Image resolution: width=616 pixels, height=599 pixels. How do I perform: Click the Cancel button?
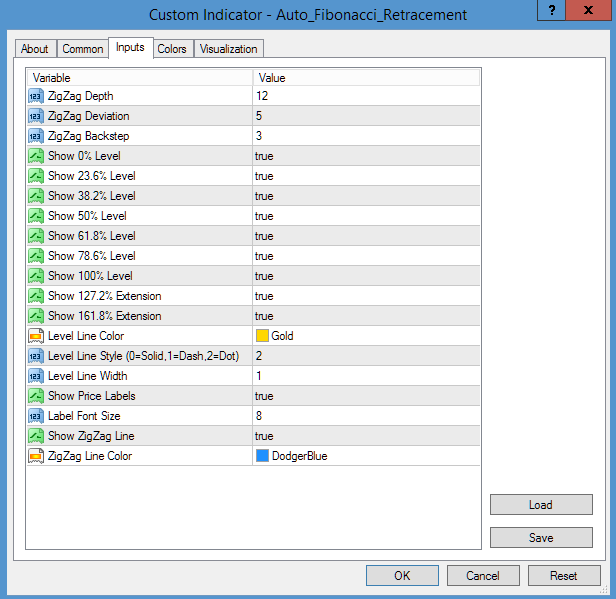click(483, 576)
